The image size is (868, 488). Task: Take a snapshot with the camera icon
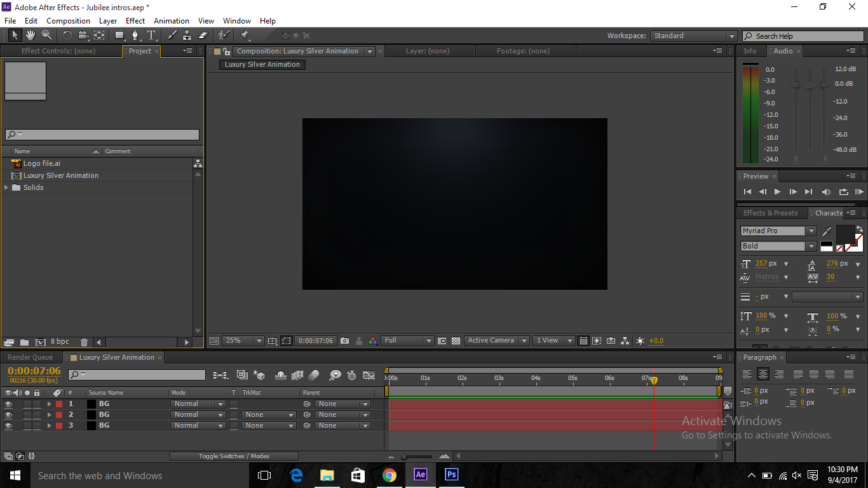[344, 341]
